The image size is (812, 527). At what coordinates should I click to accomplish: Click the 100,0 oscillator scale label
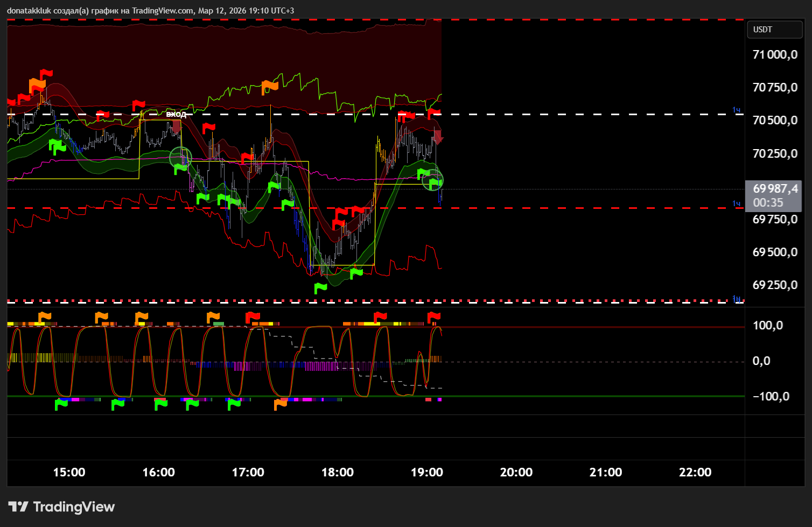coord(768,326)
